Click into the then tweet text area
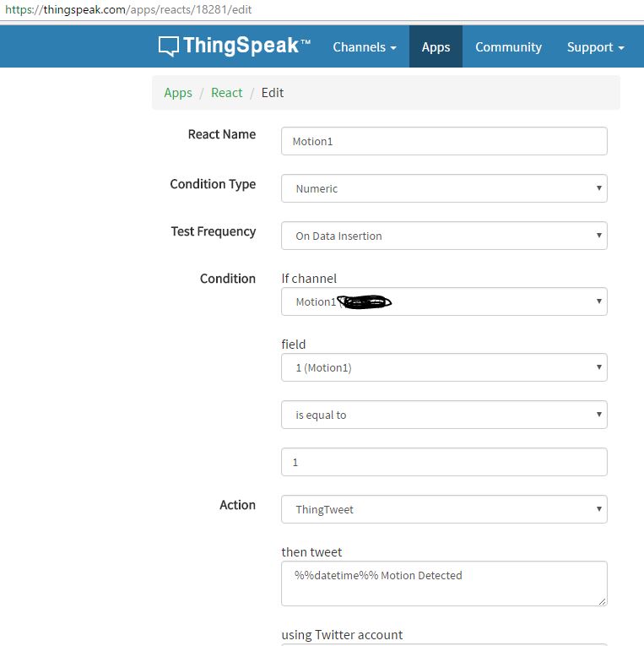This screenshot has width=644, height=646. (x=444, y=584)
